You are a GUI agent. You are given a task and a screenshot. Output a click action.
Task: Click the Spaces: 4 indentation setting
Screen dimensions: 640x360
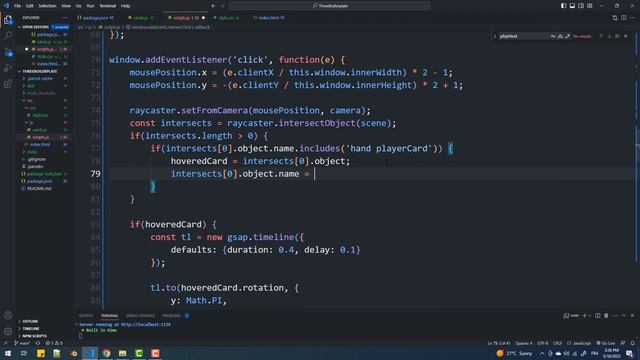pos(524,343)
